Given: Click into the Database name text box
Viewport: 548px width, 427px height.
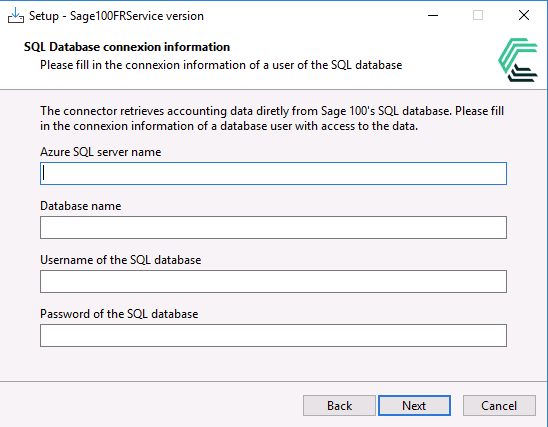Looking at the screenshot, I should click(x=273, y=227).
